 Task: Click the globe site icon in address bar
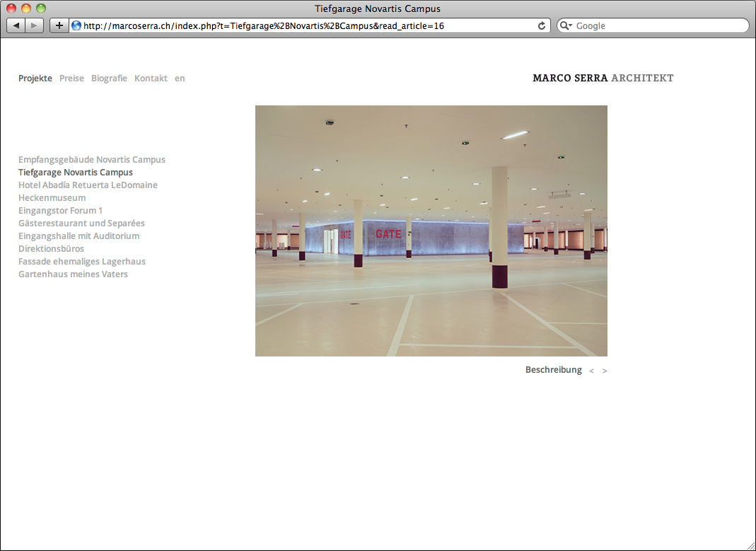[x=76, y=25]
